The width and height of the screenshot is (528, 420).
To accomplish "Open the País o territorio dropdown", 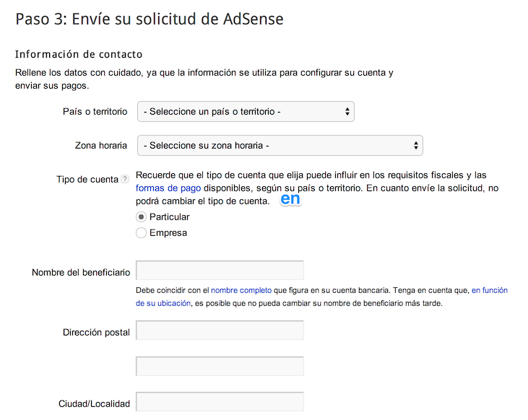I will [x=246, y=112].
